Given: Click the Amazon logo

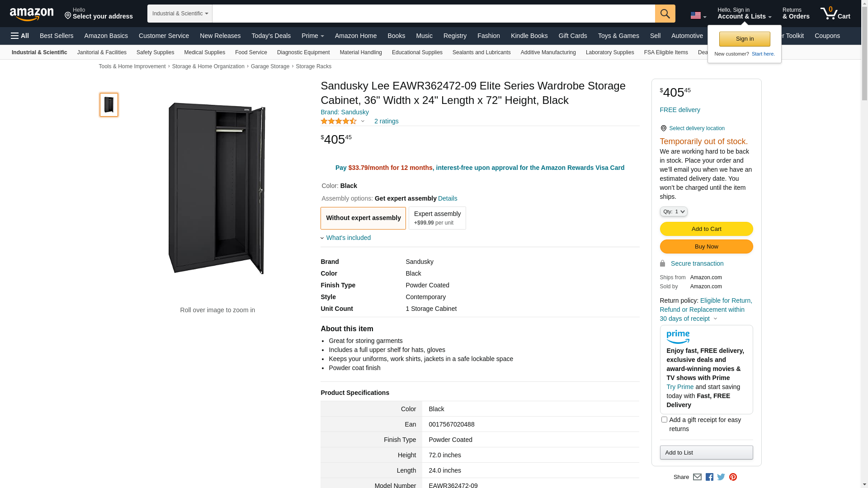Looking at the screenshot, I should 32,14.
